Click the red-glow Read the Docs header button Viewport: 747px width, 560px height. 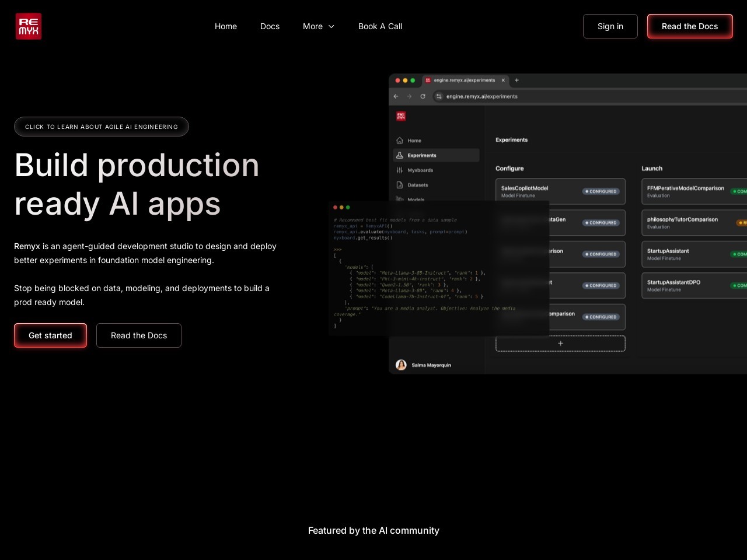(x=690, y=26)
